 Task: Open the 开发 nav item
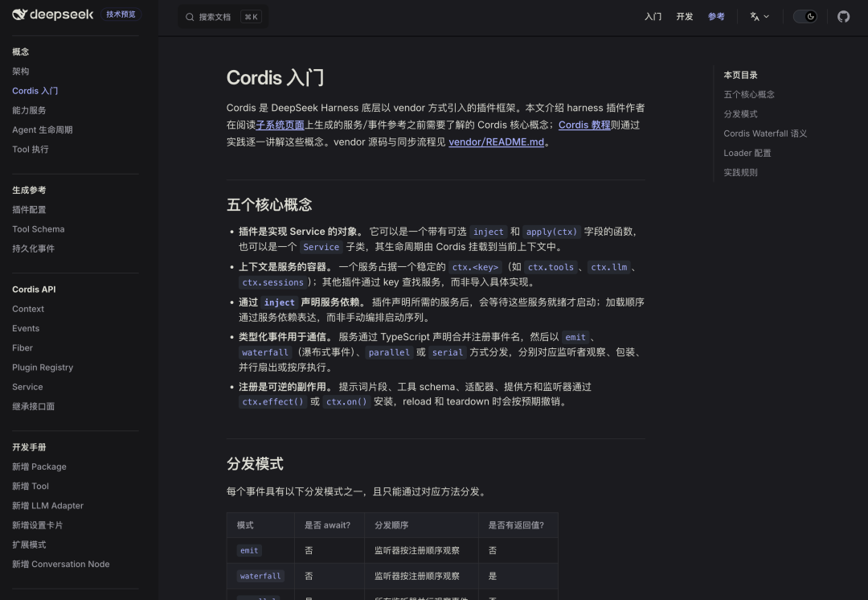(x=685, y=17)
